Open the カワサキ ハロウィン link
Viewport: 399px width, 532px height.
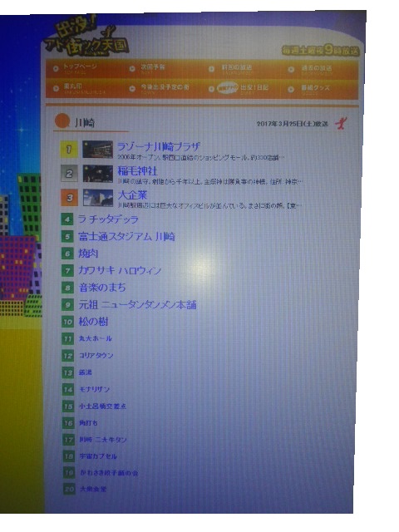120,270
